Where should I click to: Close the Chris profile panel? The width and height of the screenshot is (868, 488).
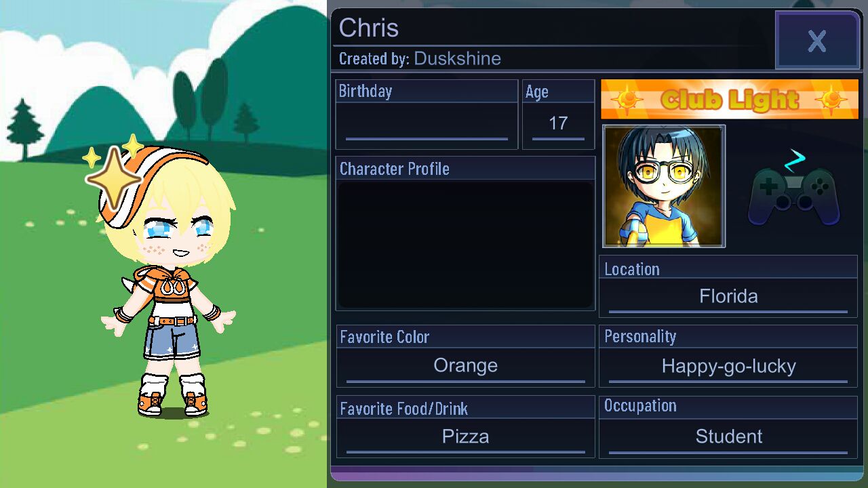[818, 41]
